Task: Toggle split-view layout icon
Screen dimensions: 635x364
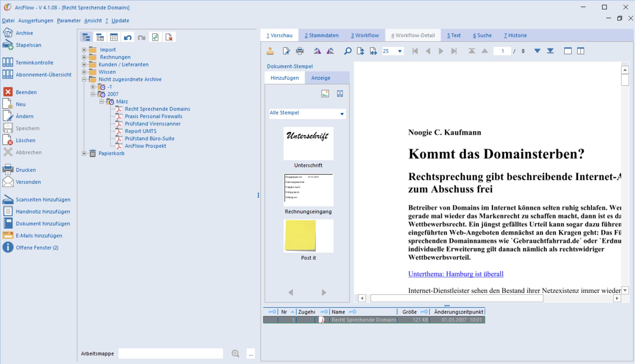Action: [580, 51]
